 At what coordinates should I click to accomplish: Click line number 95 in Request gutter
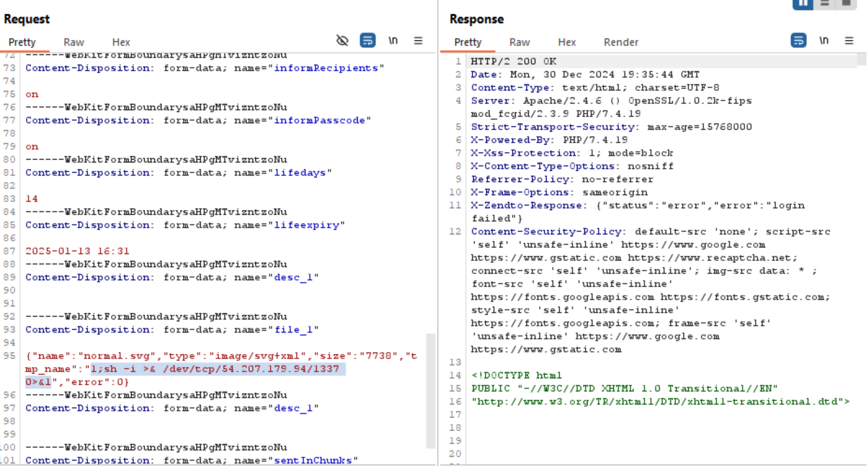point(9,356)
